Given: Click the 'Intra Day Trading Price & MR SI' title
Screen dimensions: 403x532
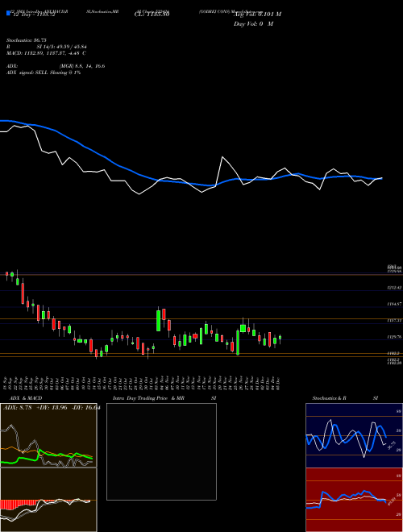Looking at the screenshot, I should click(164, 398).
